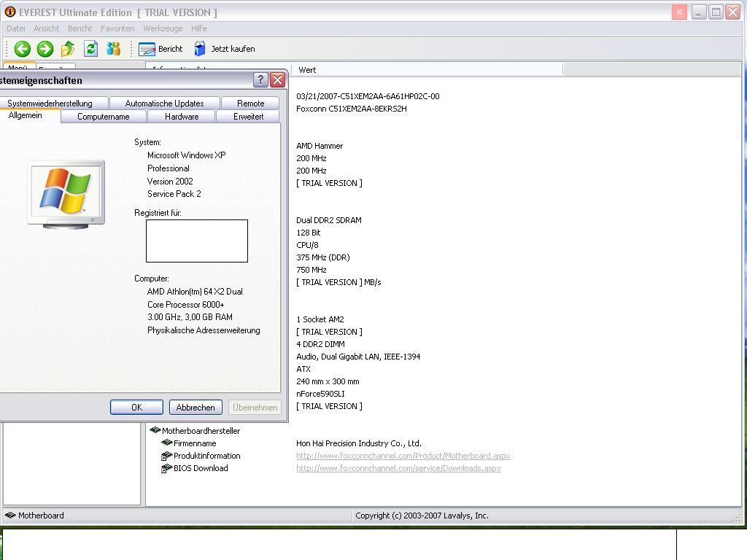Select the BIOS value starting with 03/21/2007
Viewport: 747px width, 560px height.
pyautogui.click(x=368, y=96)
